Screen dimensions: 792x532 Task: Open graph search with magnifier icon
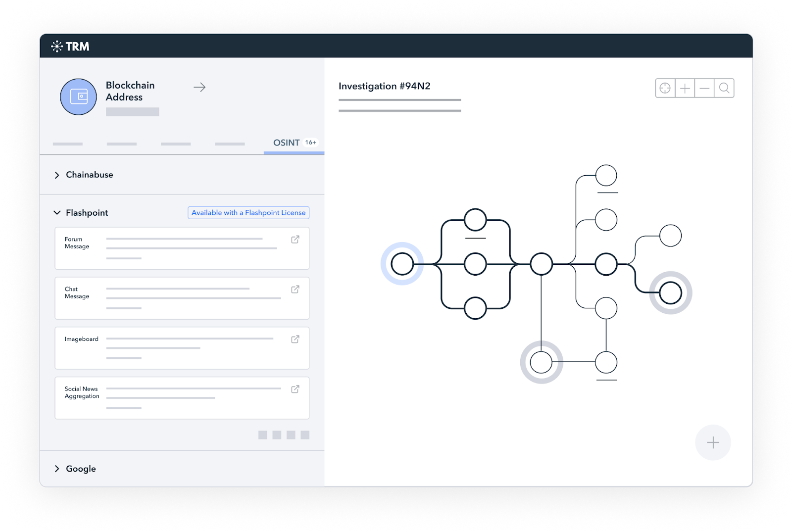[724, 88]
